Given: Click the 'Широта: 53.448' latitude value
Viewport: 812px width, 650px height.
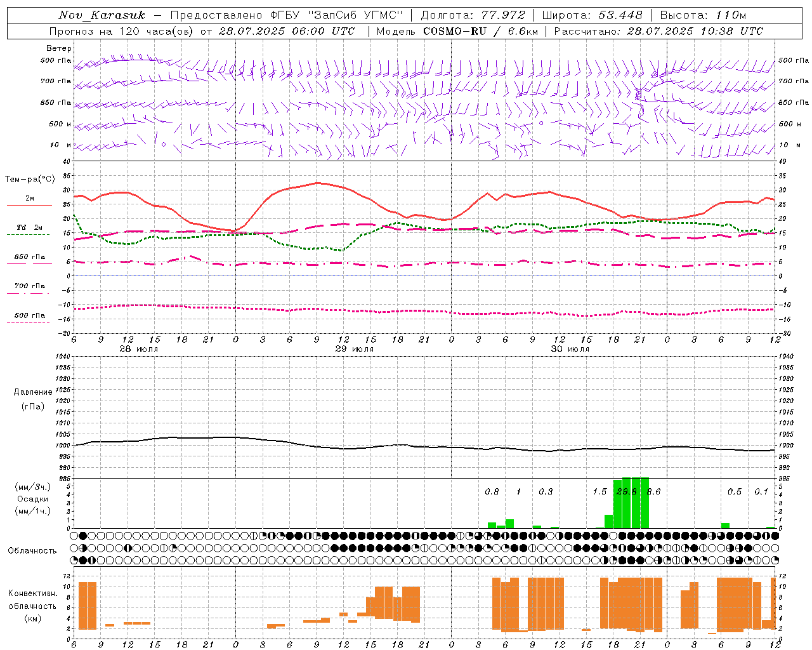Looking at the screenshot, I should click(593, 15).
